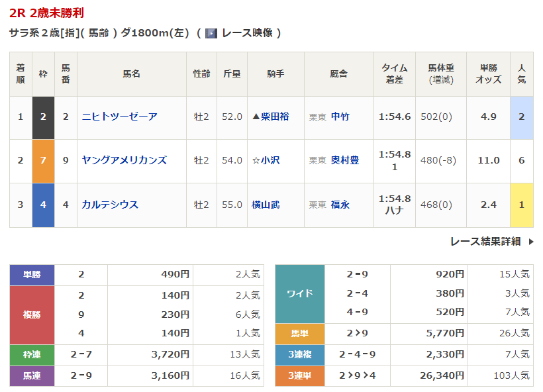Viewport: 543px width, 392px height.
Task: Open trainer 中竹 stable page
Action: pyautogui.click(x=340, y=117)
